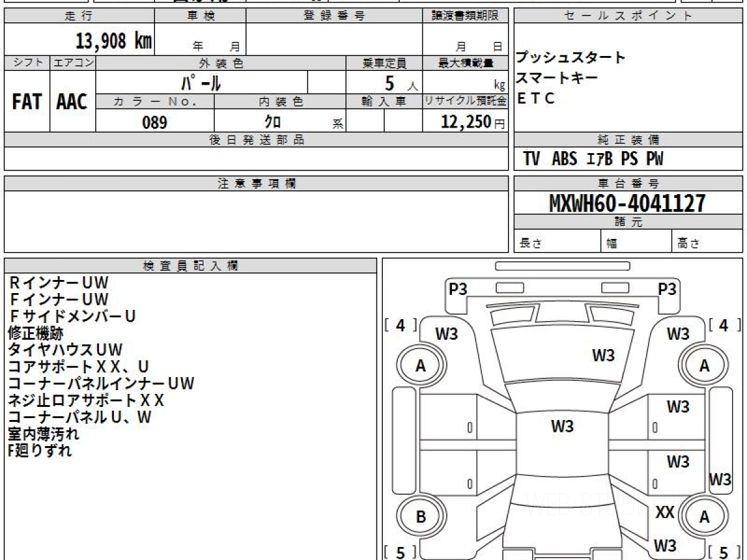747x560 pixels.
Task: Select the 登録番号 header
Action: tap(334, 16)
